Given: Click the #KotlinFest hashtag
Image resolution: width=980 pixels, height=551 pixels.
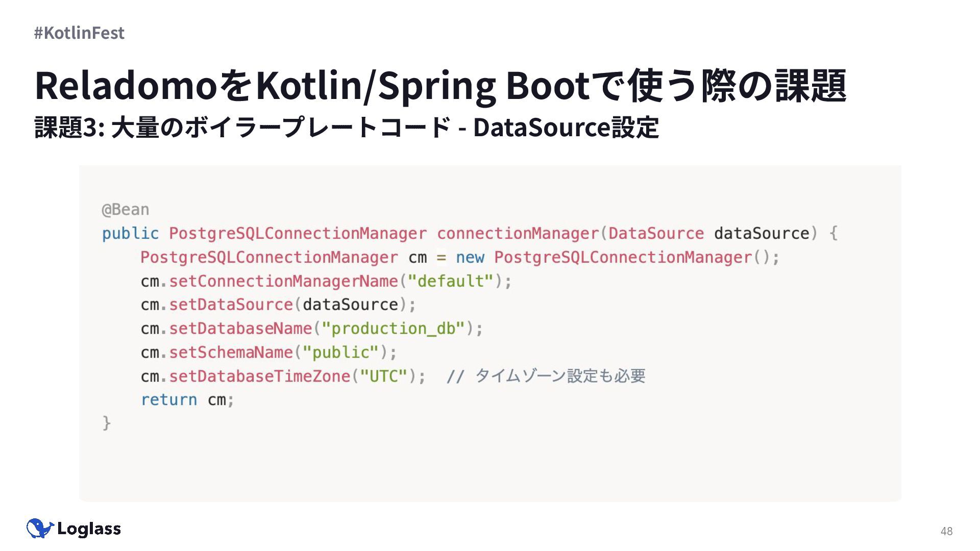Looking at the screenshot, I should [x=79, y=33].
